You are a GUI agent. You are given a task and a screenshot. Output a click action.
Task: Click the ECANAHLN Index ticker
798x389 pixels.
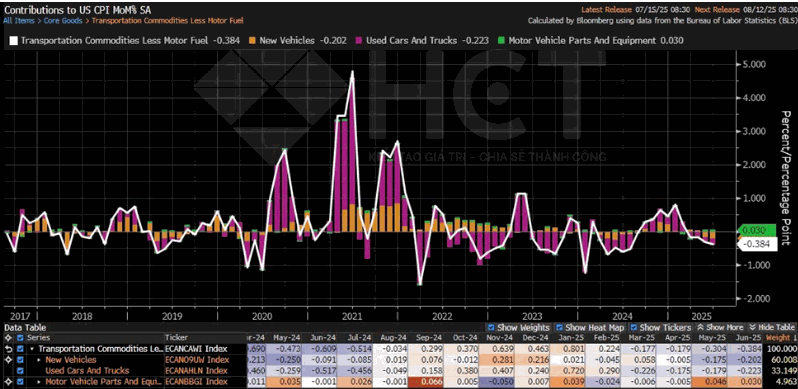196,370
